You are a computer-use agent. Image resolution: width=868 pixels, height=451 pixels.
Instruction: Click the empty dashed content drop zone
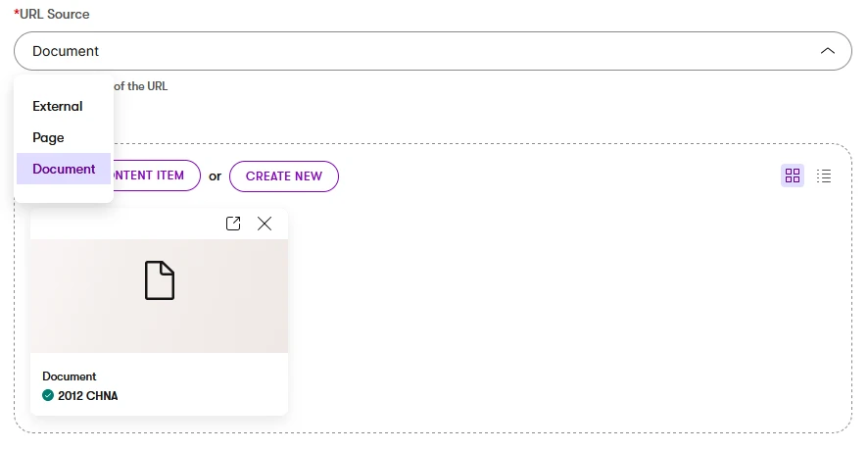coord(568,314)
